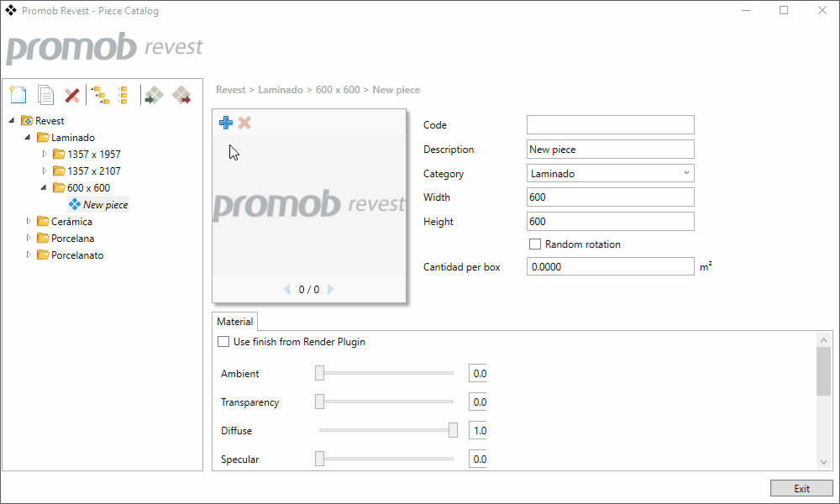Image resolution: width=840 pixels, height=504 pixels.
Task: Maximize the Piece Catalog window
Action: click(x=784, y=10)
